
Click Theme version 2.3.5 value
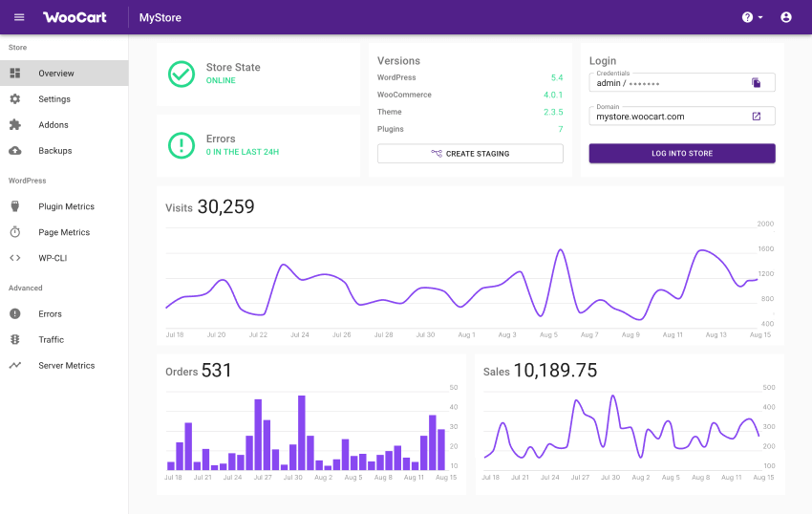pos(553,112)
